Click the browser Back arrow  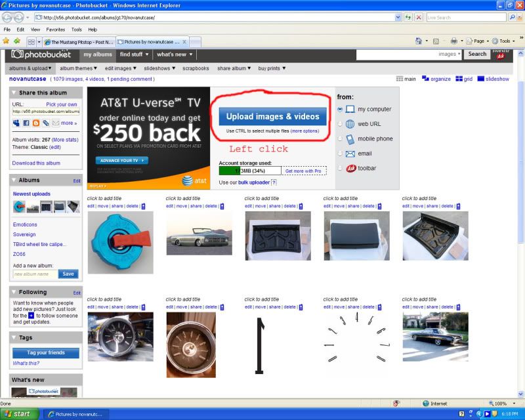pos(7,17)
